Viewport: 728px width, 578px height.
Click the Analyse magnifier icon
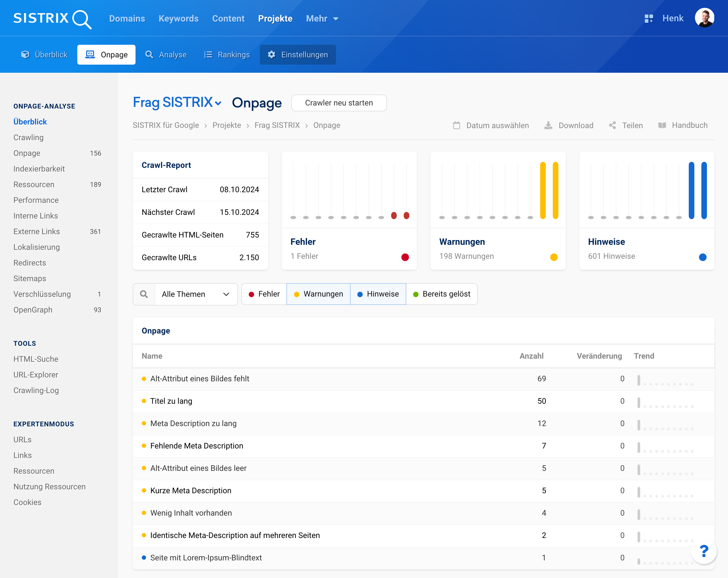[149, 55]
